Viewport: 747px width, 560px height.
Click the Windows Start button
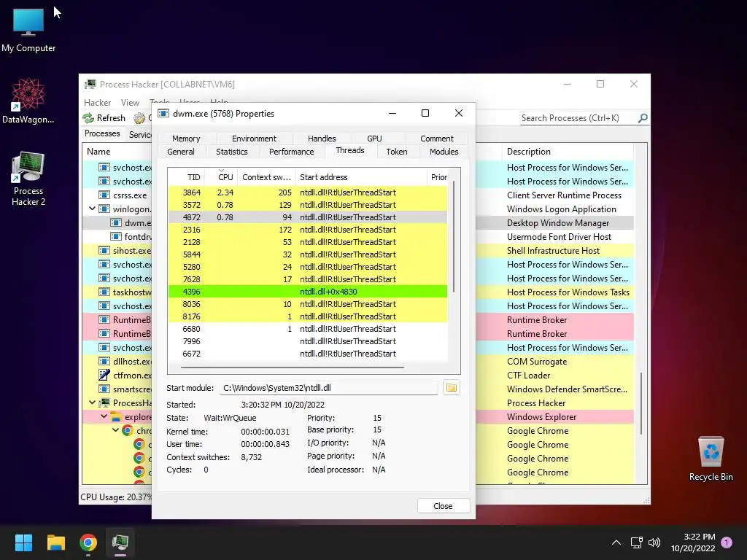23,542
